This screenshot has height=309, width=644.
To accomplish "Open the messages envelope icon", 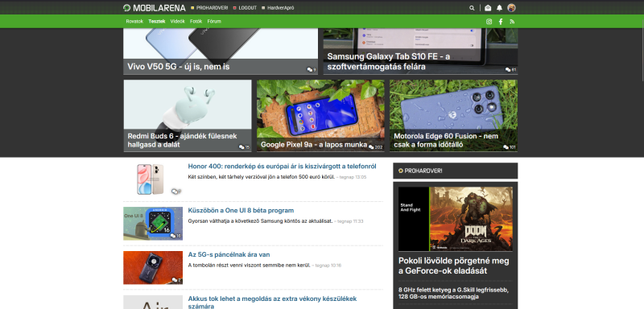I will click(488, 8).
